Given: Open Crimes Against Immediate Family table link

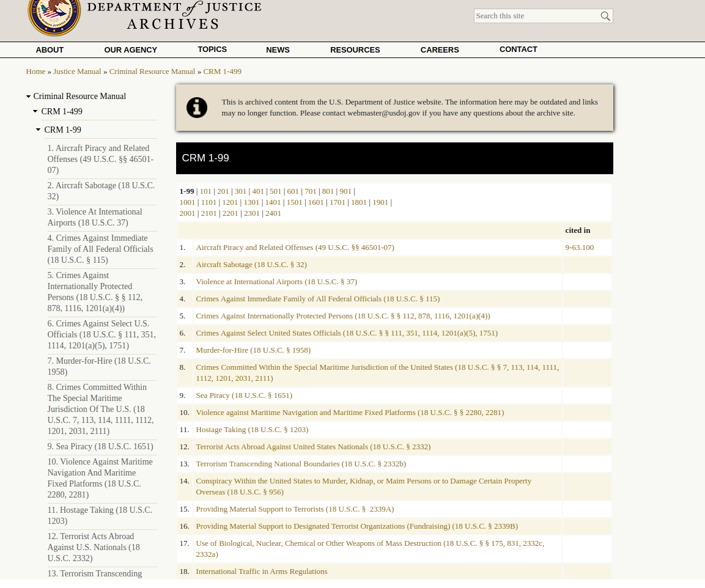Looking at the screenshot, I should click(x=318, y=298).
